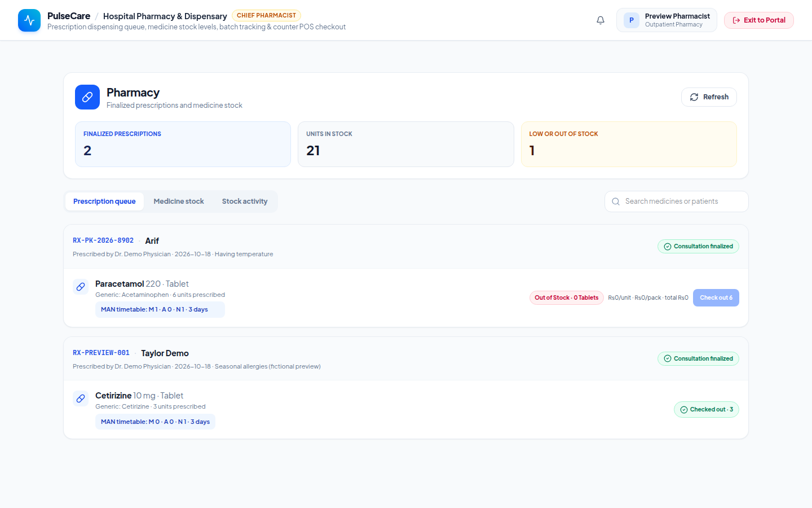Click the P avatar of Preview Pharmacist
Screen dimensions: 812x508
(x=632, y=20)
